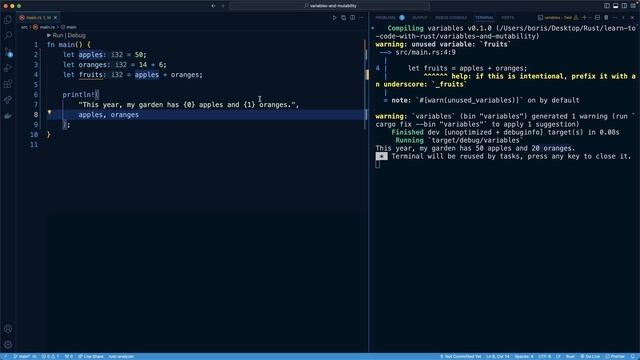This screenshot has height=360, width=640.
Task: Split the terminal icon
Action: [x=597, y=18]
